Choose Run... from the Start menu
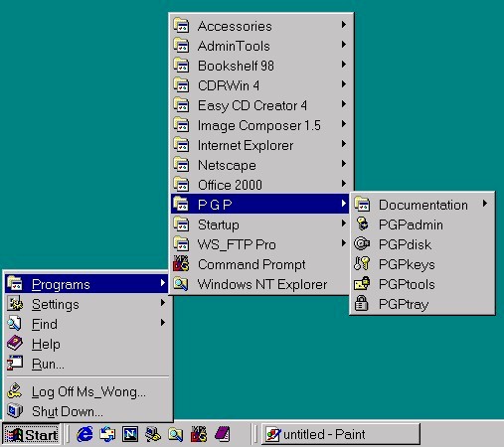 point(87,364)
